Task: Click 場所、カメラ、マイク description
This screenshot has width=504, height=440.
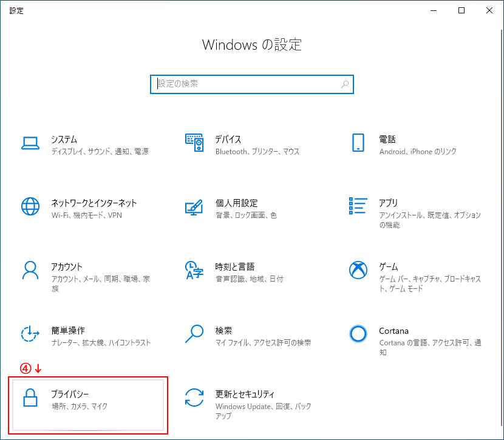Action: pyautogui.click(x=80, y=406)
